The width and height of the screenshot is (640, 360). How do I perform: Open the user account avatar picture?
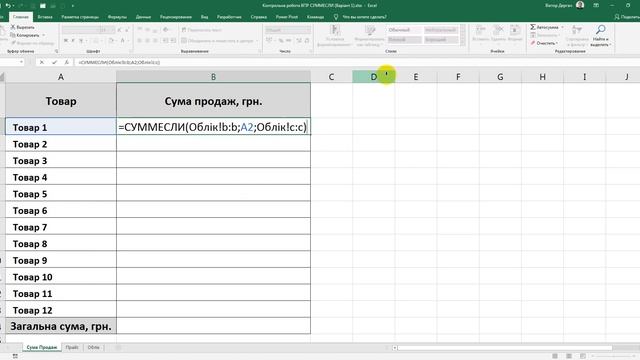580,5
